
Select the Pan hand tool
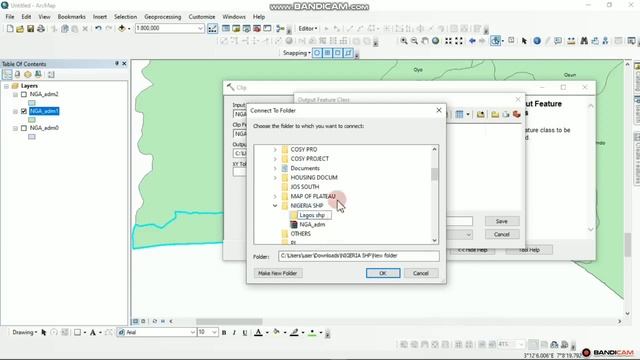point(425,41)
